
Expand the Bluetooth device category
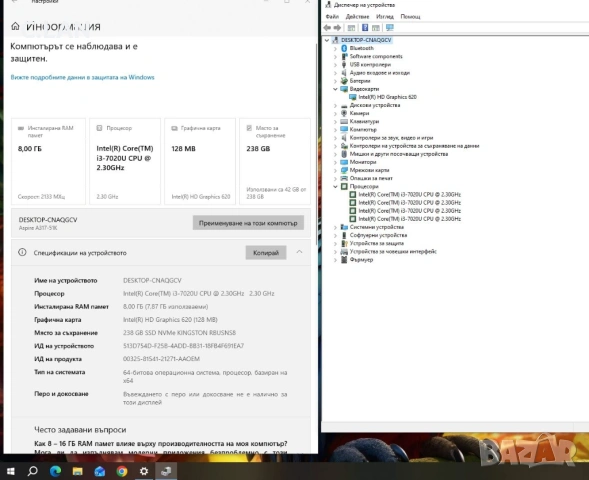point(335,48)
